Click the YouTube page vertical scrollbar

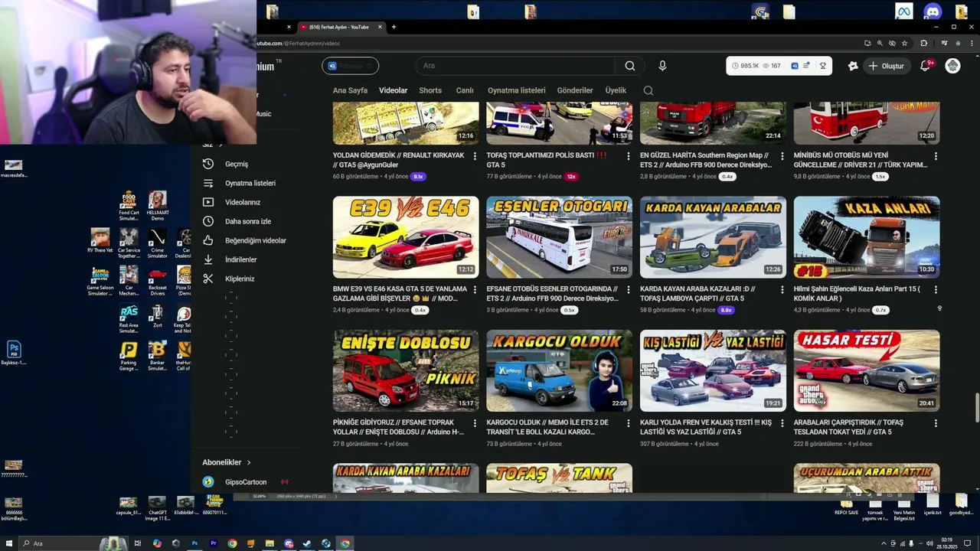point(976,406)
